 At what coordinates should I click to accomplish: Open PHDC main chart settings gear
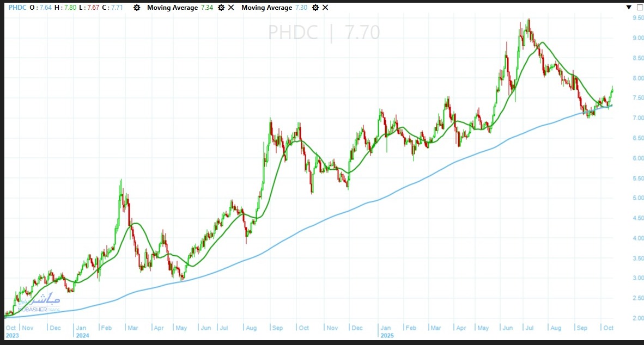[x=136, y=8]
